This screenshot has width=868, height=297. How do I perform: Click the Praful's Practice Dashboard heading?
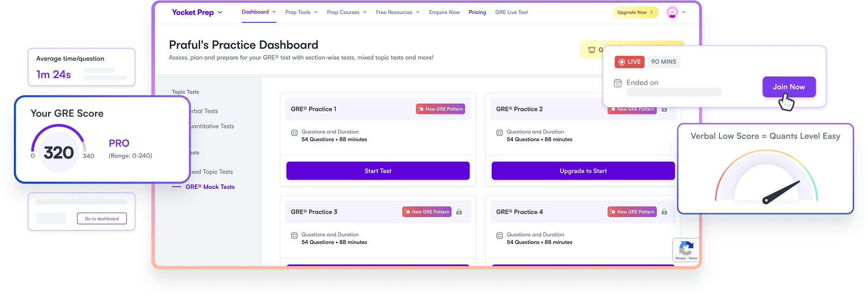point(244,45)
